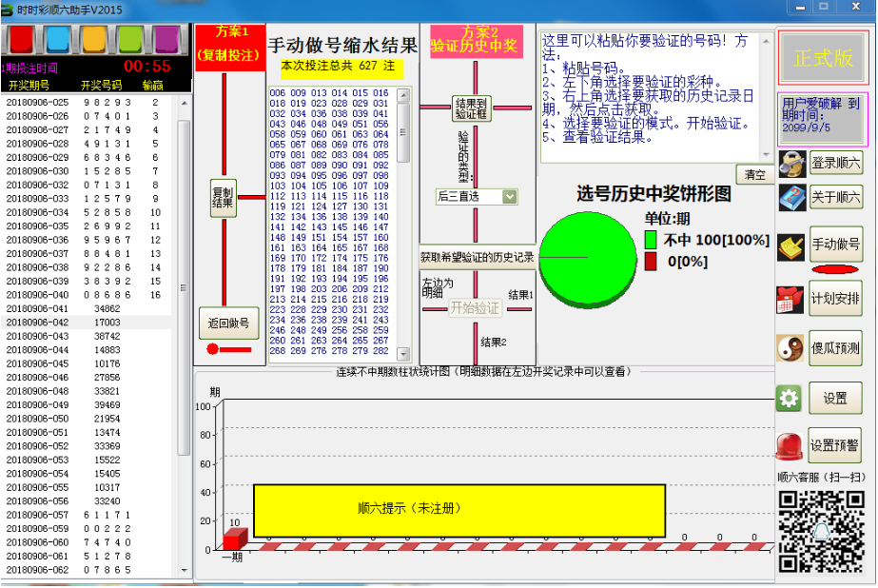Select the red color block at top left
The height and width of the screenshot is (588, 878).
click(x=22, y=39)
